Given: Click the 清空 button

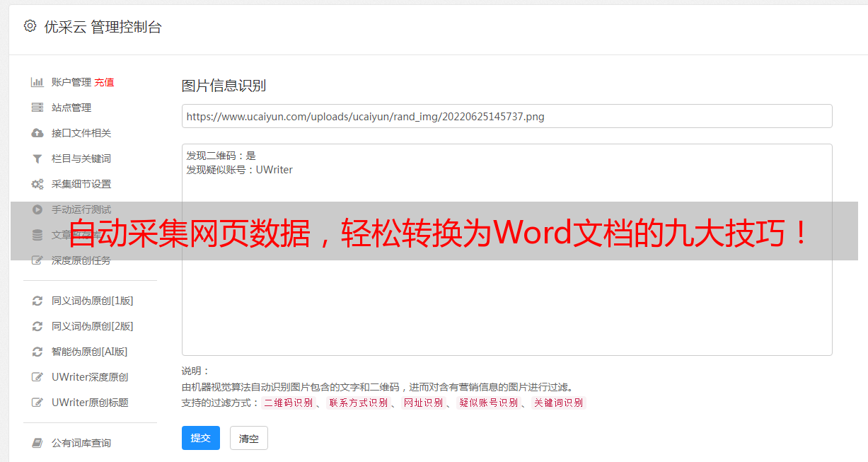Looking at the screenshot, I should [249, 438].
